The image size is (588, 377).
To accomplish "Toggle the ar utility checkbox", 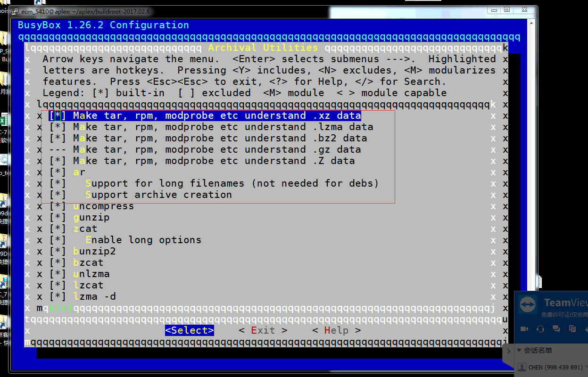I will coord(58,172).
